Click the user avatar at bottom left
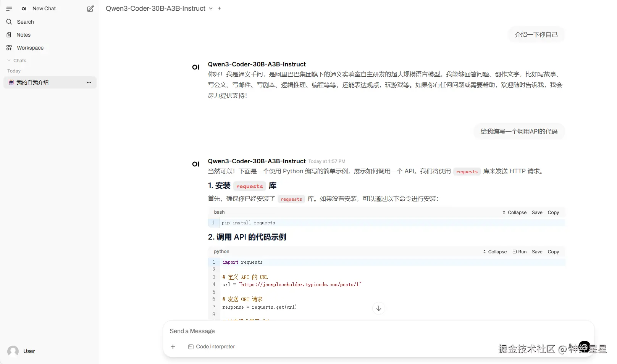This screenshot has height=364, width=617. [x=13, y=351]
